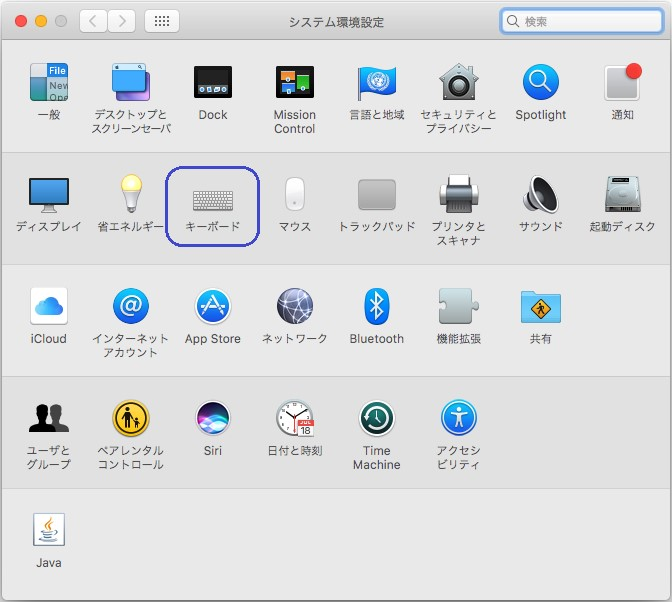Open the Java control panel icon

coord(48,531)
